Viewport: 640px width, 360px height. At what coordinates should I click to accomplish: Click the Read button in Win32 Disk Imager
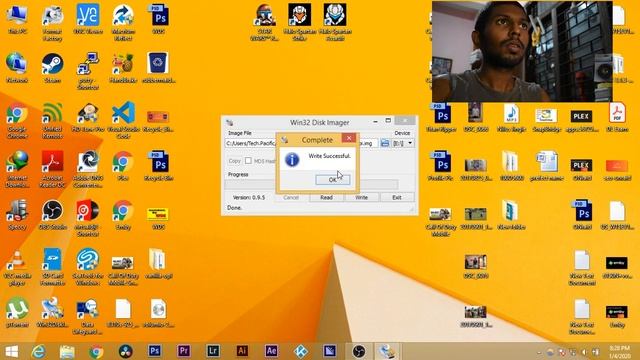pyautogui.click(x=326, y=198)
